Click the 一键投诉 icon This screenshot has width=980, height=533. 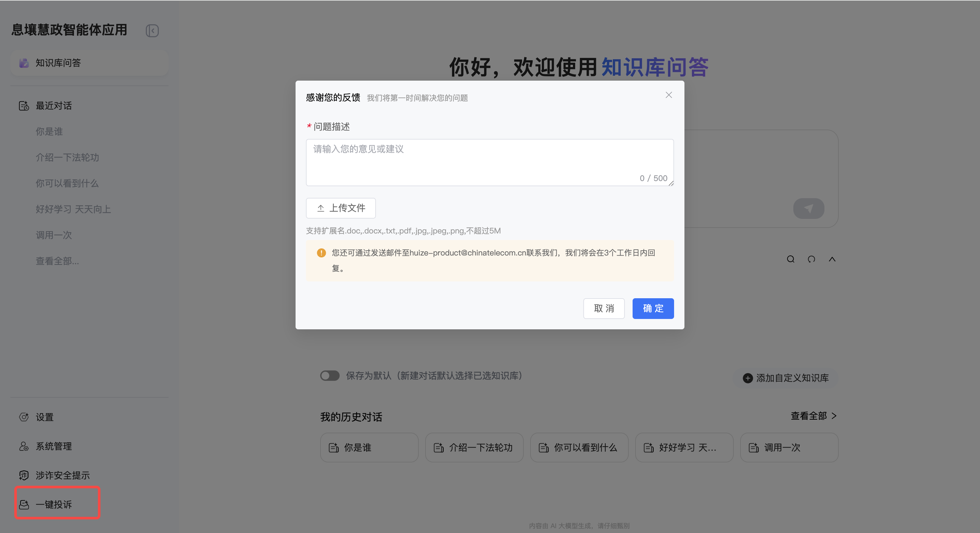tap(24, 505)
